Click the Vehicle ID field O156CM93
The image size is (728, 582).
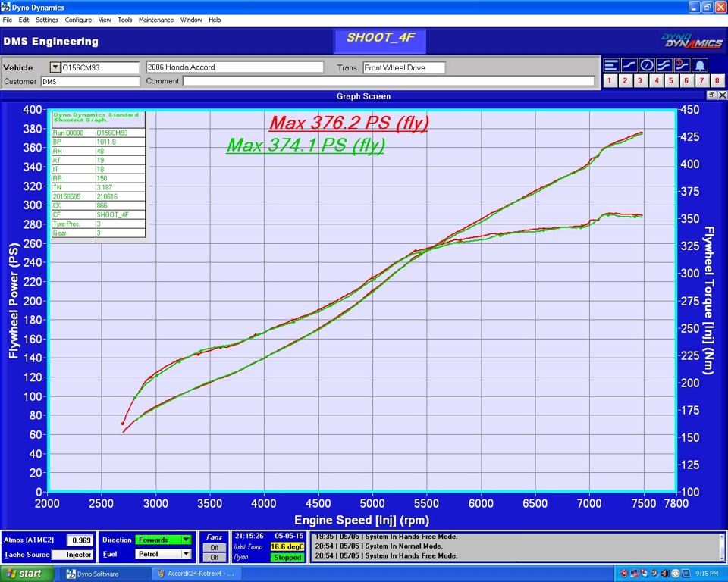tap(100, 67)
